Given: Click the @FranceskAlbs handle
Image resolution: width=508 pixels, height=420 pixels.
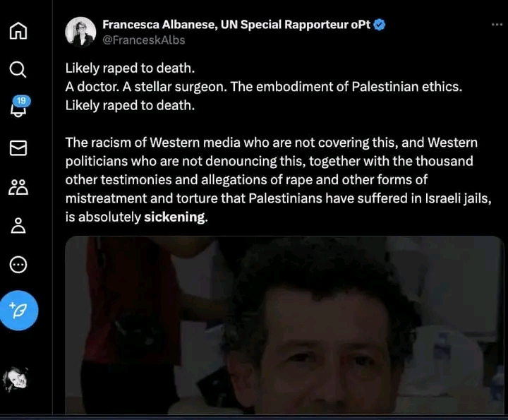Looking at the screenshot, I should click(143, 40).
